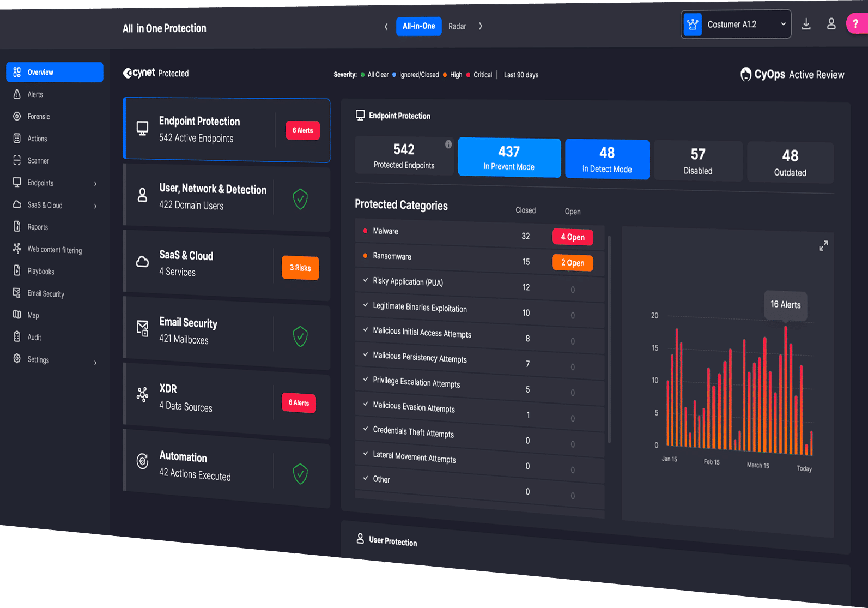Click the pink help question mark icon
The image size is (868, 608).
pos(856,24)
